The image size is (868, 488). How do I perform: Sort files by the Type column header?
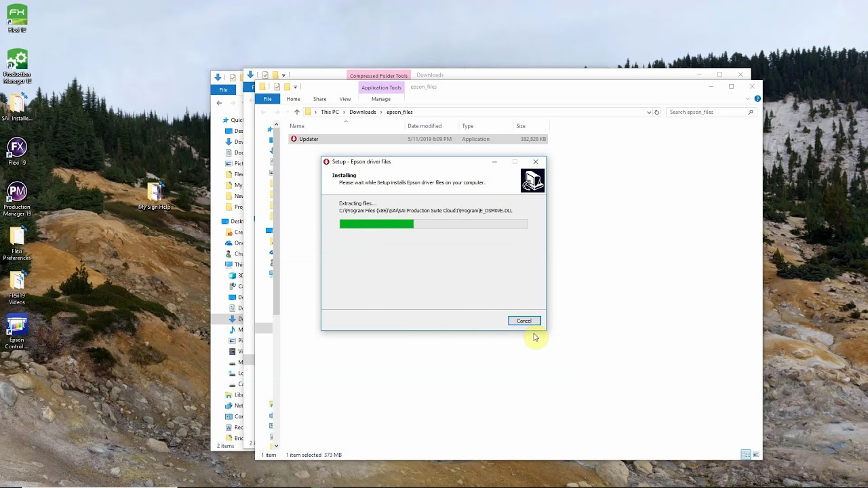(x=486, y=126)
